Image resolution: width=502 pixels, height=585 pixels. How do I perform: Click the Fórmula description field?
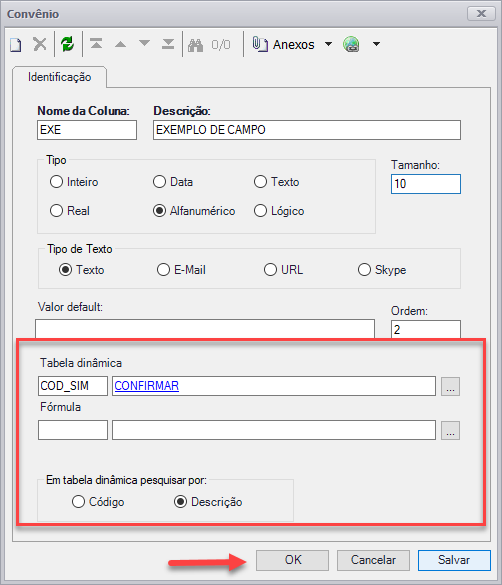(274, 430)
